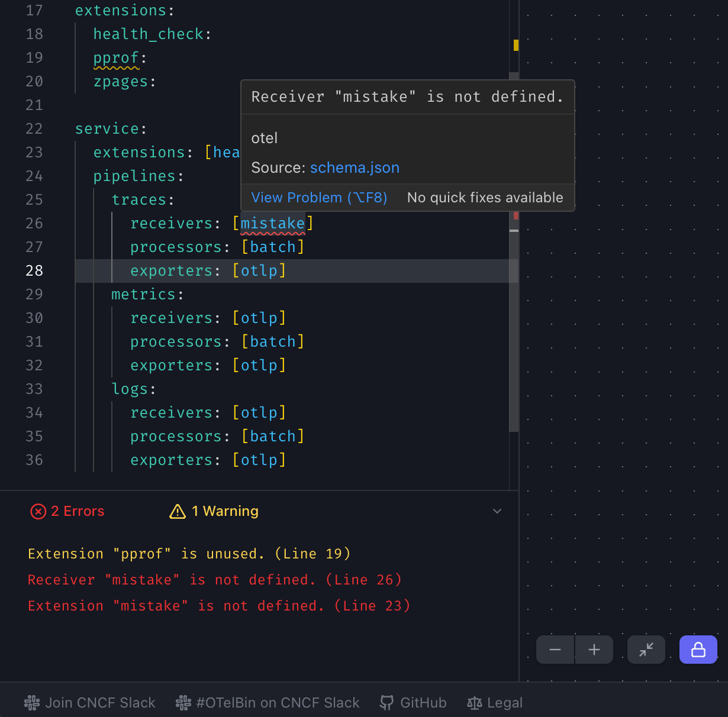Click the Slack icon beside #OTelBin
Image resolution: width=728 pixels, height=717 pixels.
(x=183, y=703)
